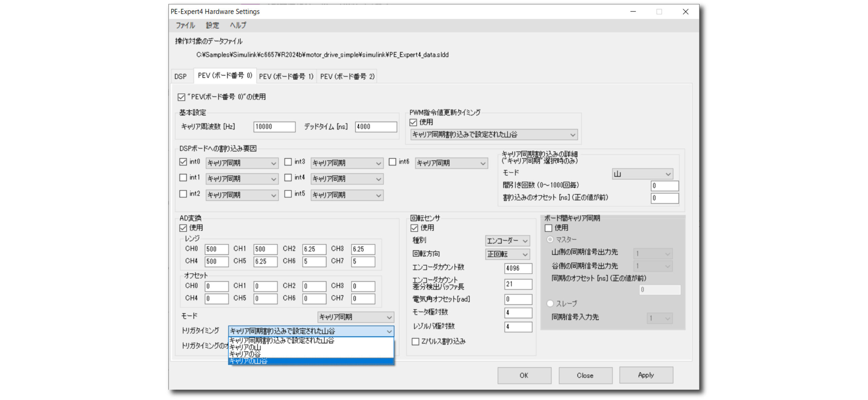Click the OK button
The height and width of the screenshot is (400, 868).
pyautogui.click(x=524, y=375)
